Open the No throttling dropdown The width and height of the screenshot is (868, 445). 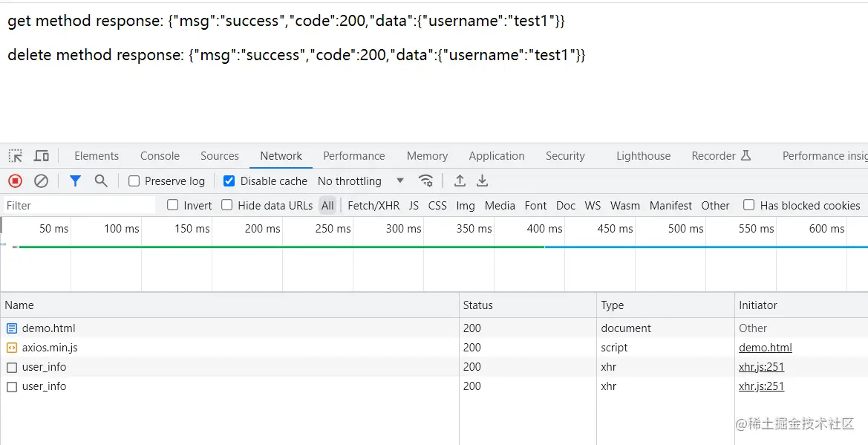point(360,181)
